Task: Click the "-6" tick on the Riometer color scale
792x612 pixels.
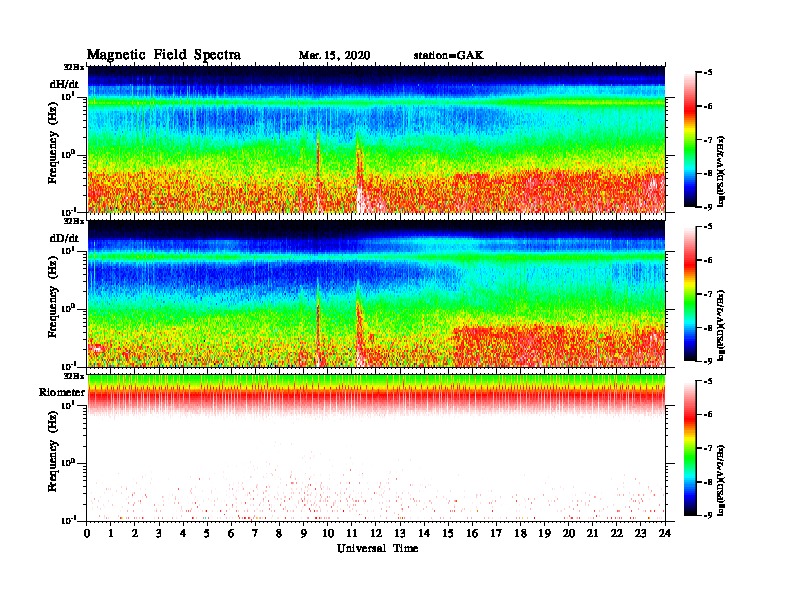Action: click(707, 414)
